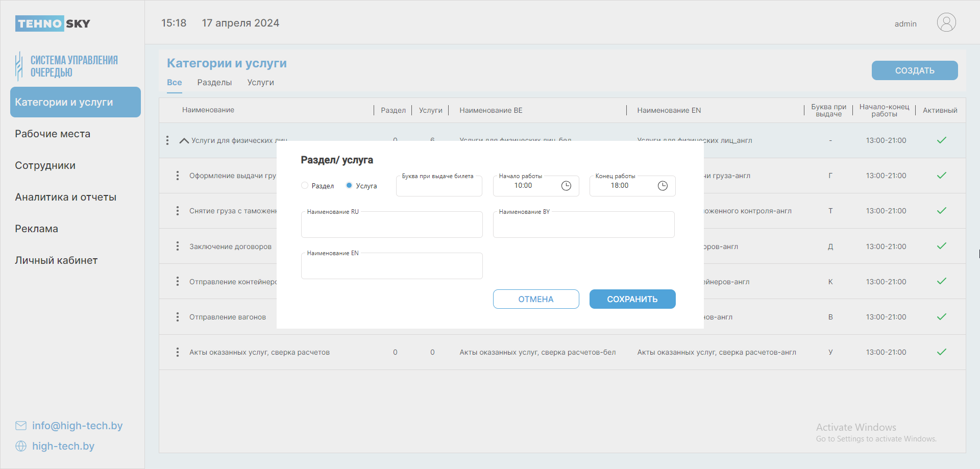Click active checkmark for Акты оказанных услуг
980x469 pixels.
[x=941, y=352]
